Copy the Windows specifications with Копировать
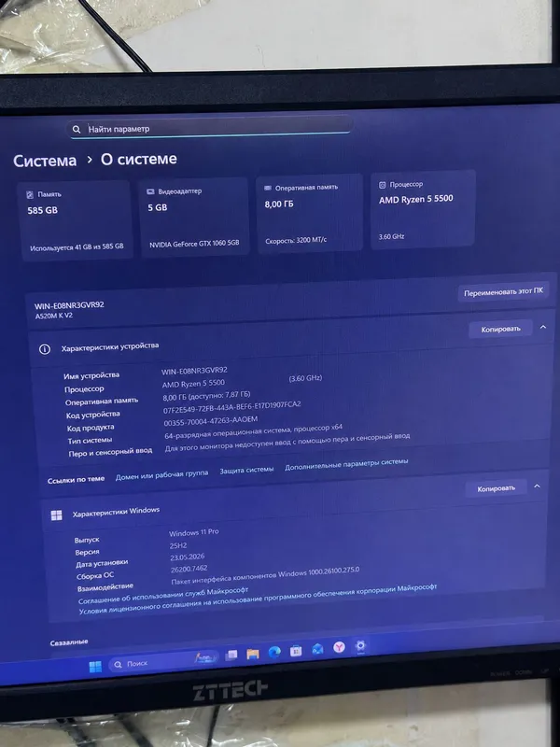 click(496, 487)
